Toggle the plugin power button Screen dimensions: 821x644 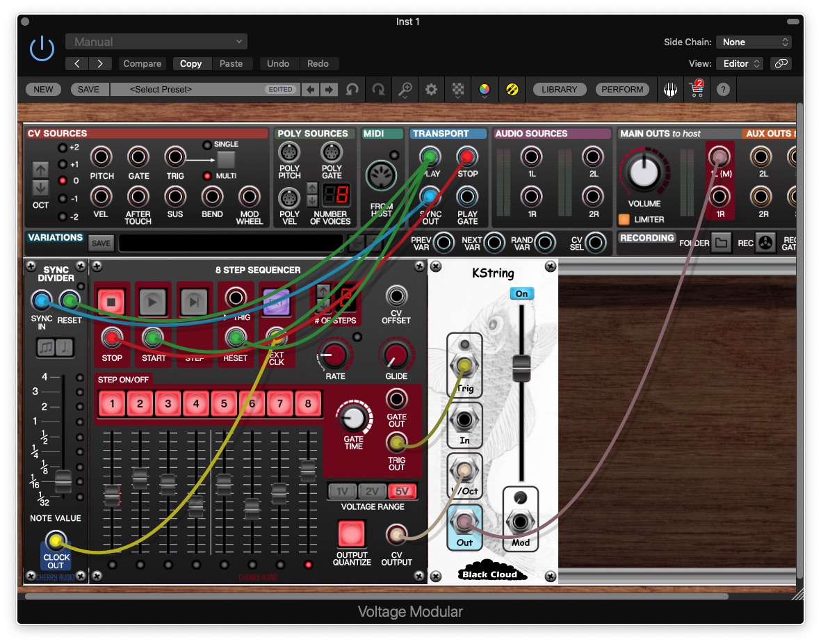pos(42,49)
